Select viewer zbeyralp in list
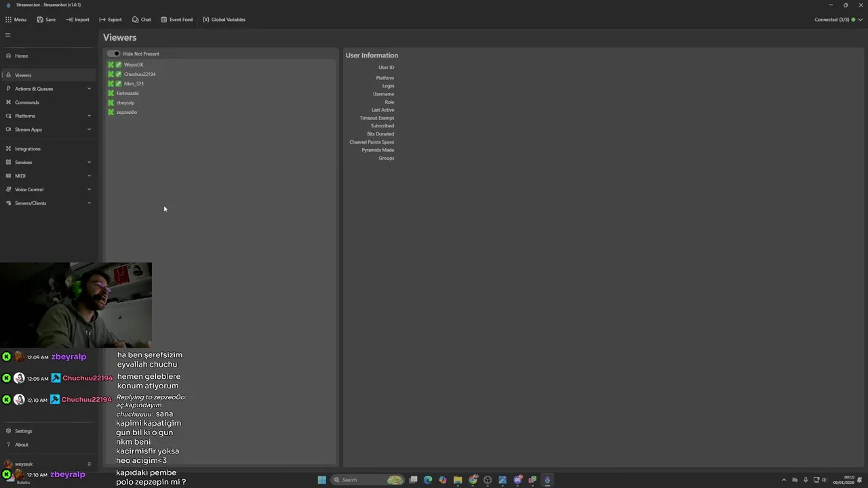868x488 pixels. coord(125,103)
